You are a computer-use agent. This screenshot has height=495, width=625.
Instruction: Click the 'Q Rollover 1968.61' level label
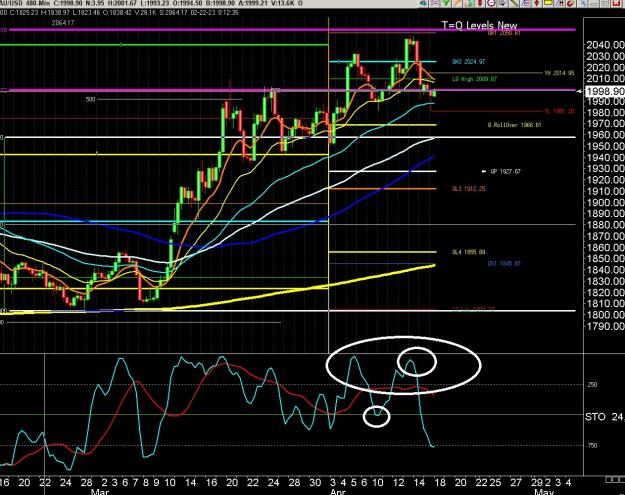tap(515, 125)
